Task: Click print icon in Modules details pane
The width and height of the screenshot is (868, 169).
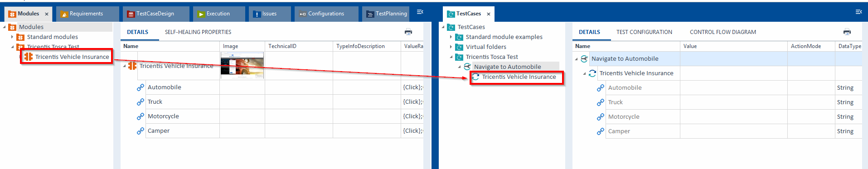Action: (408, 32)
